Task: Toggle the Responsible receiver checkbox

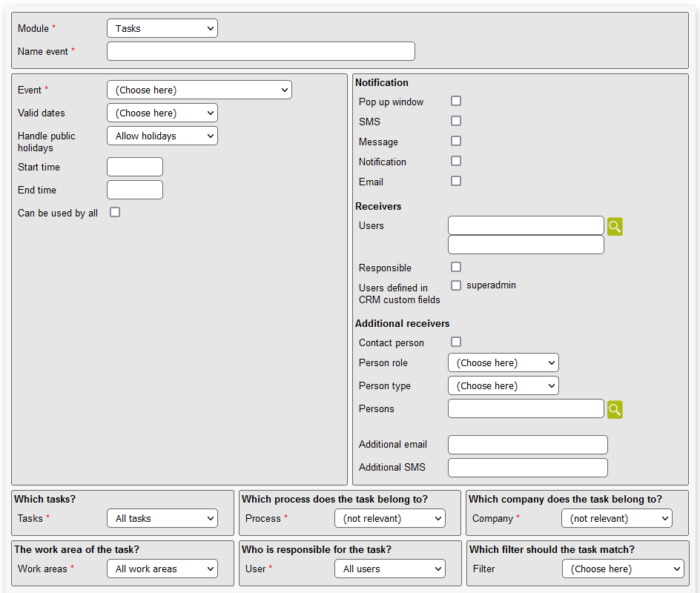Action: pyautogui.click(x=456, y=267)
